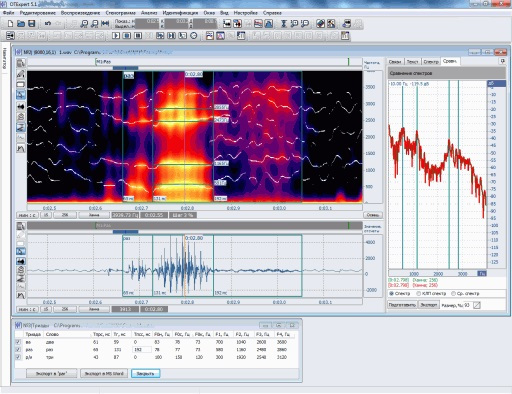Save file with the floppy disk icon

[32, 24]
